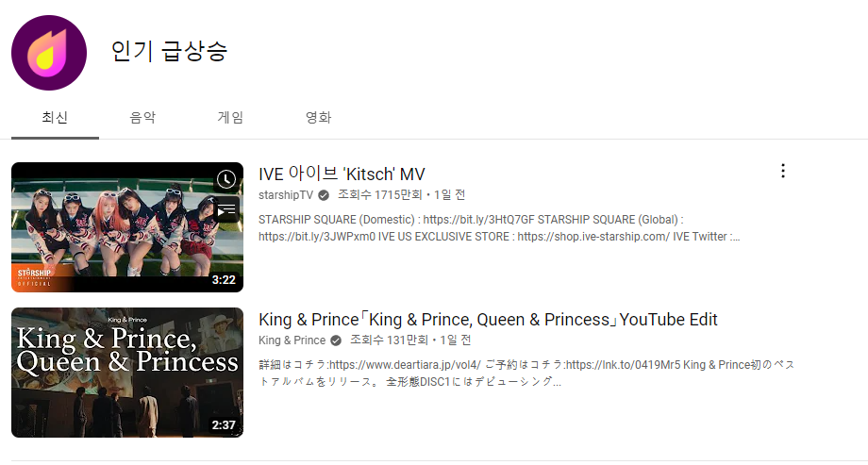Open the IVE 아이브 'Kitsch' MV title

coord(342,174)
